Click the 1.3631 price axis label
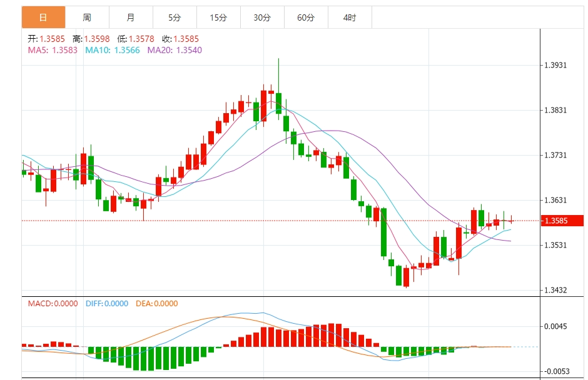The height and width of the screenshot is (380, 588). click(555, 200)
